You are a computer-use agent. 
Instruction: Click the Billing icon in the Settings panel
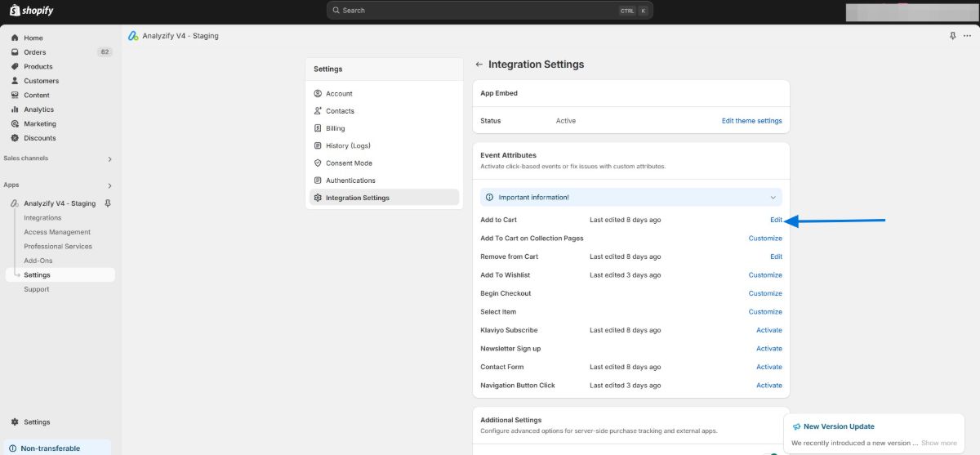point(318,128)
